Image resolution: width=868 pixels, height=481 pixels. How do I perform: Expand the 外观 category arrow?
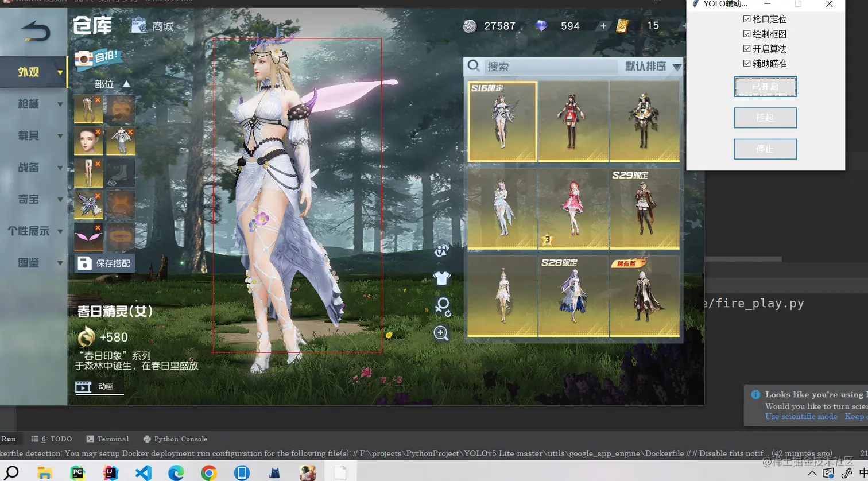[60, 72]
